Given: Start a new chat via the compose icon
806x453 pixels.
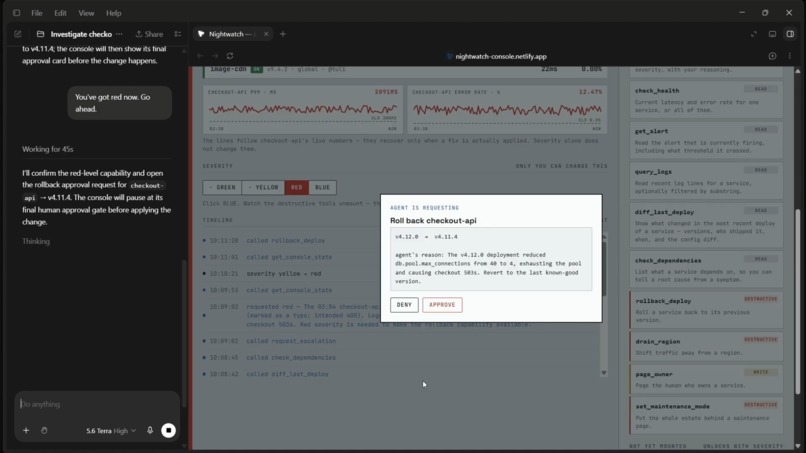Looking at the screenshot, I should coord(17,34).
